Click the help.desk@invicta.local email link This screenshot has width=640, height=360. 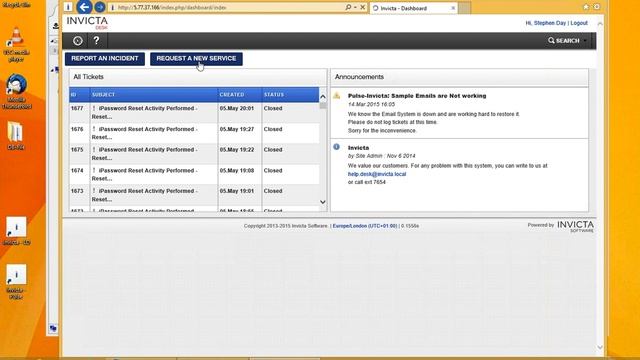tap(377, 174)
